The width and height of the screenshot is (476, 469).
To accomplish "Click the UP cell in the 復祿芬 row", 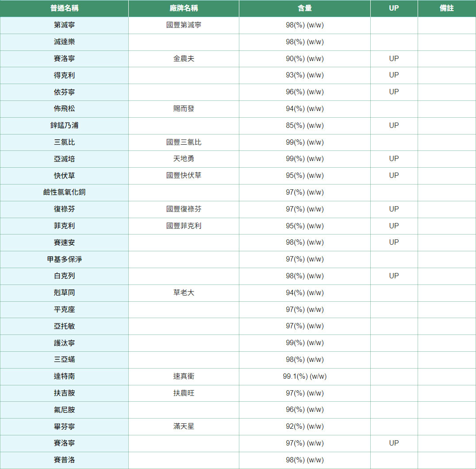I will 394,209.
